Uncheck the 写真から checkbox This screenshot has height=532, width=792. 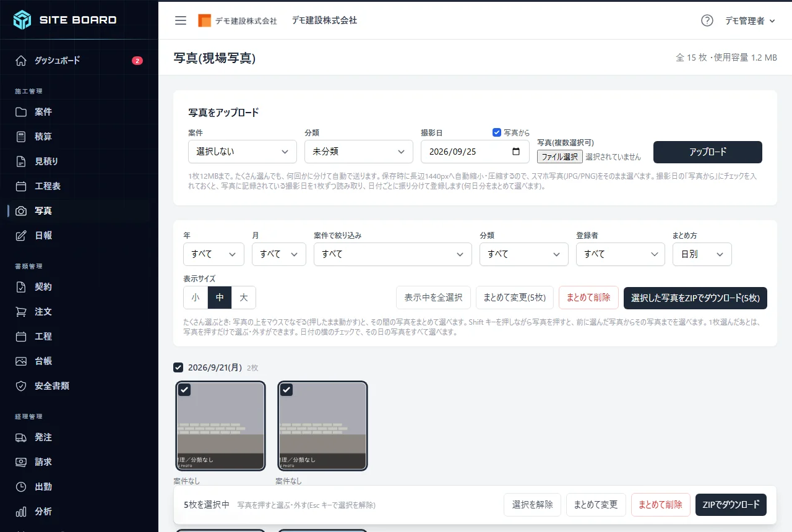[497, 132]
